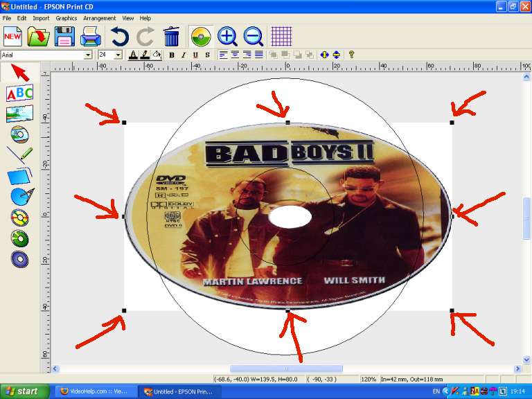
Task: Select the ABC text tool
Action: (19, 93)
